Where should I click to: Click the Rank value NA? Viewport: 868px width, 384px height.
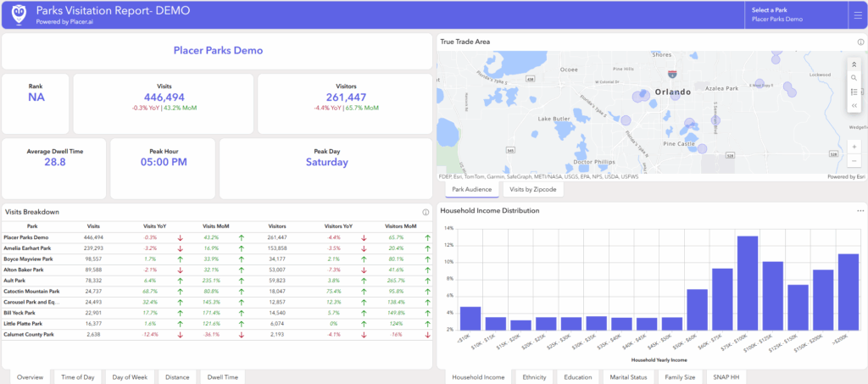(x=36, y=97)
